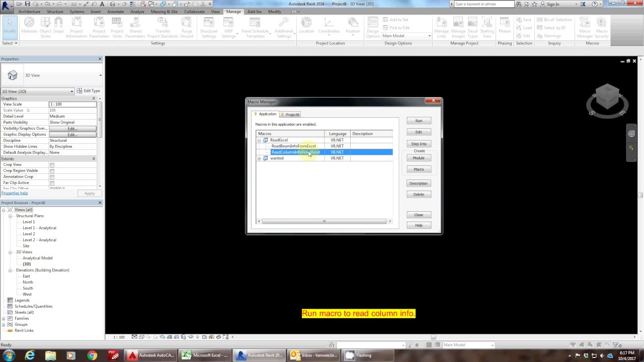644x362 pixels.
Task: Open Warnings in Inquiry panel
Action: (548, 36)
